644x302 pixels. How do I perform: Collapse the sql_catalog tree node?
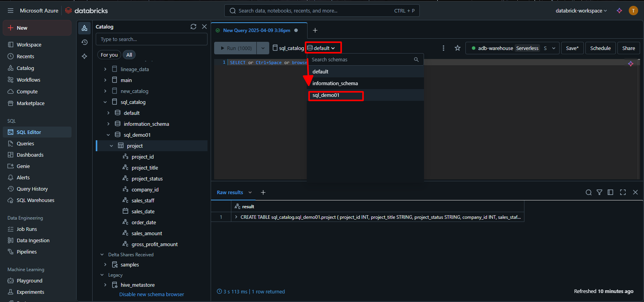pyautogui.click(x=105, y=102)
